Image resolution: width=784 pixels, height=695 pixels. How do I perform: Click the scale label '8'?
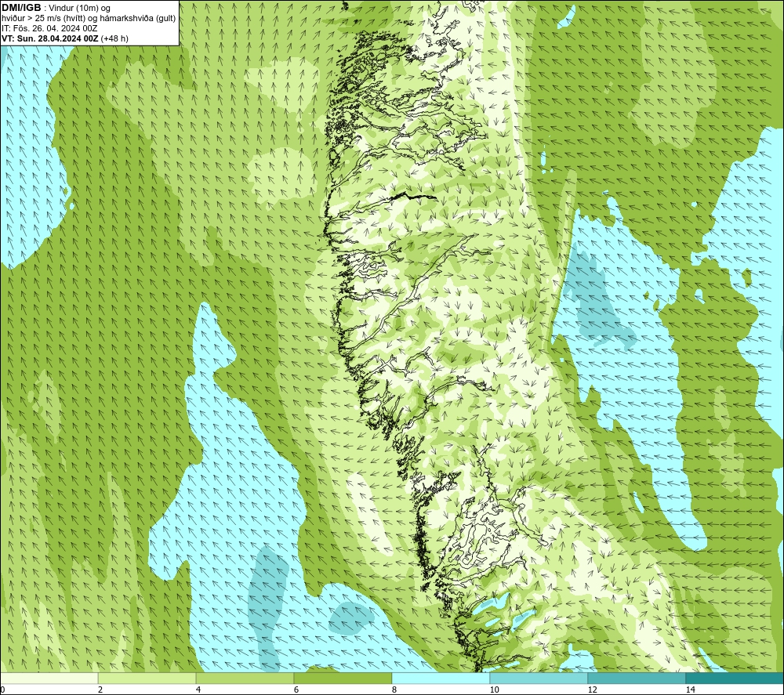coord(394,690)
